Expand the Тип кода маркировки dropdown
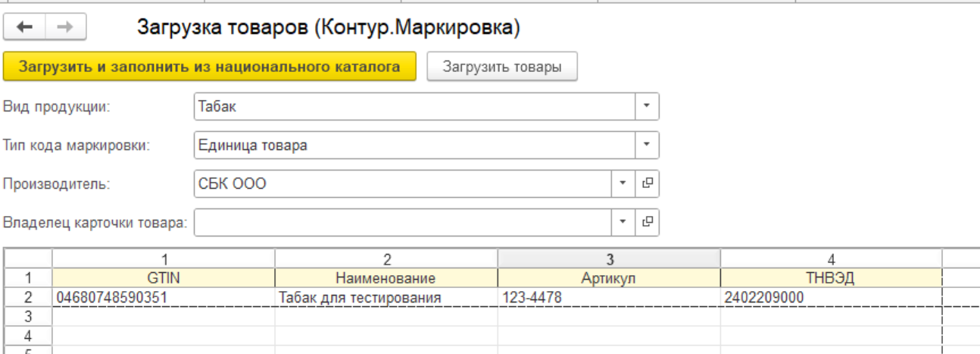 [647, 145]
